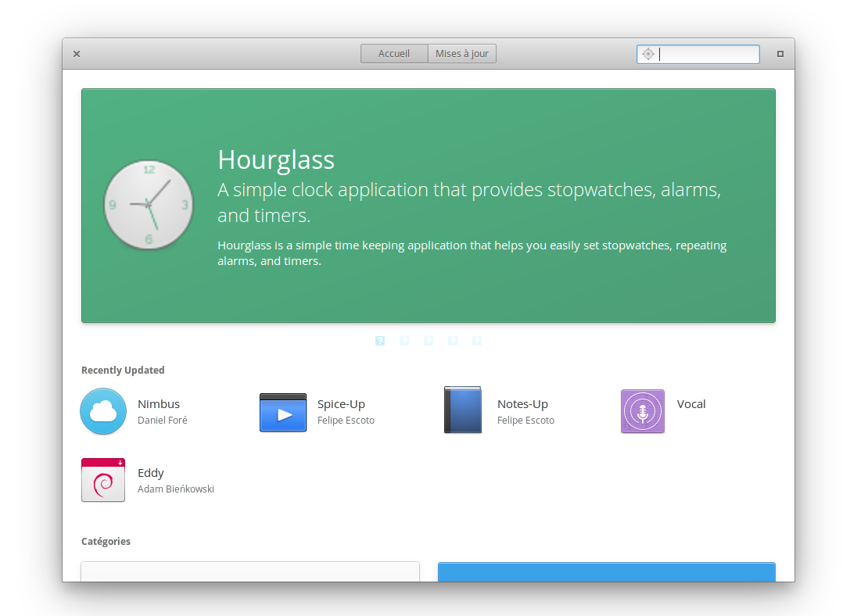The image size is (868, 616).
Task: Click the Nimbus app name label
Action: tap(159, 404)
